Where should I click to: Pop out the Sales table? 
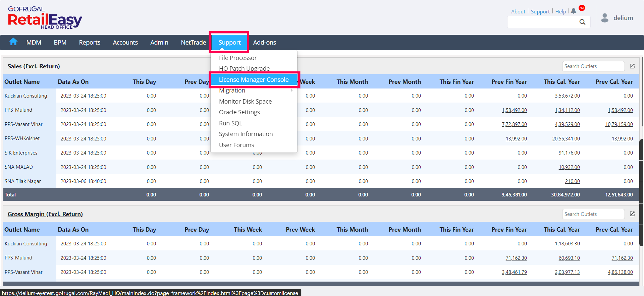(632, 66)
